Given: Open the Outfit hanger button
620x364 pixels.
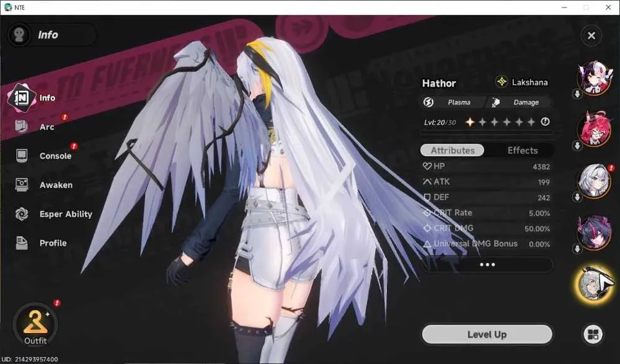Looking at the screenshot, I should pos(35,325).
